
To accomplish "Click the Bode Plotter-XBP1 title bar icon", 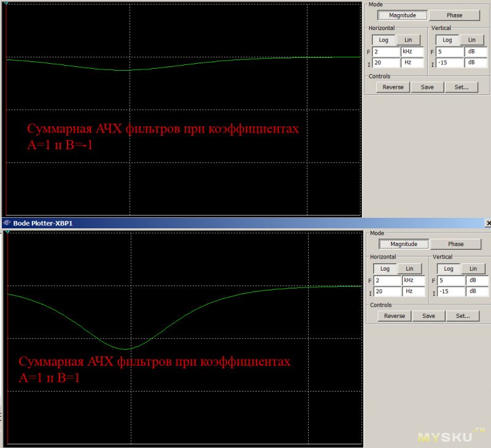I will coord(6,223).
